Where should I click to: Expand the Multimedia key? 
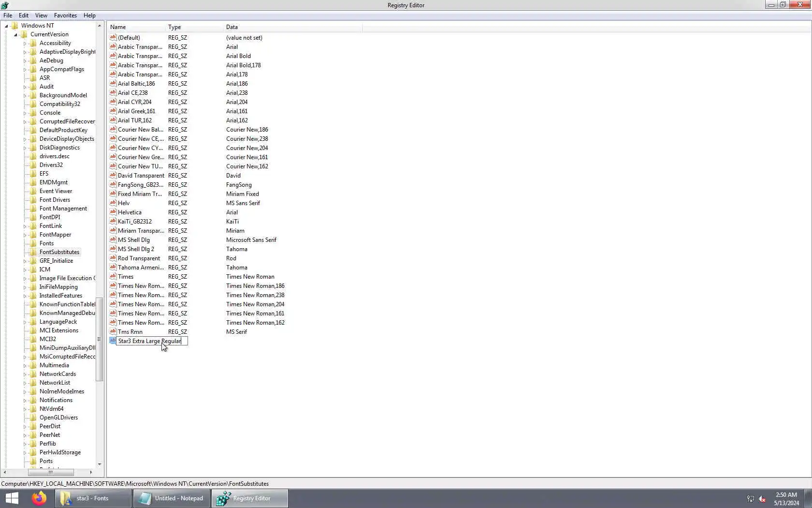point(25,365)
